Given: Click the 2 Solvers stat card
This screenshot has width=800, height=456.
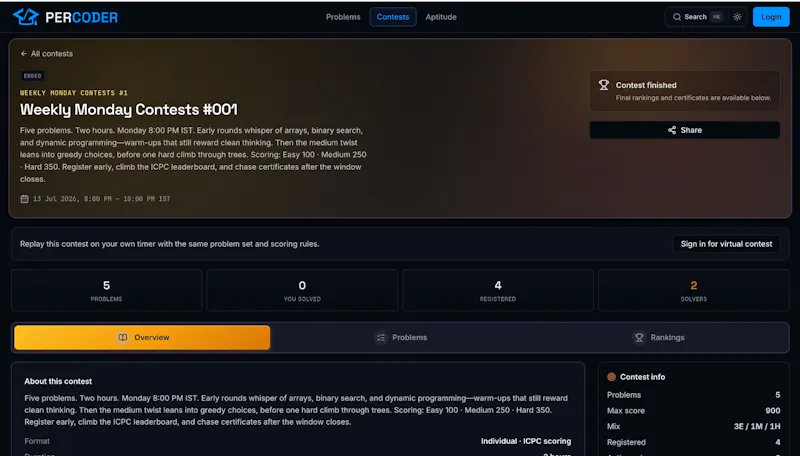Looking at the screenshot, I should point(694,290).
